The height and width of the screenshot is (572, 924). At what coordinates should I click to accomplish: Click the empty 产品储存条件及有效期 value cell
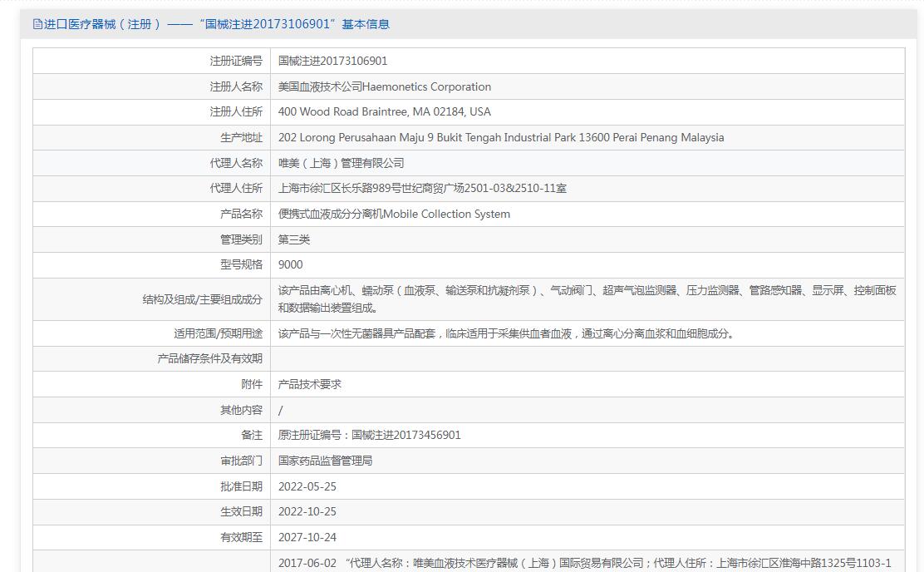pos(587,358)
